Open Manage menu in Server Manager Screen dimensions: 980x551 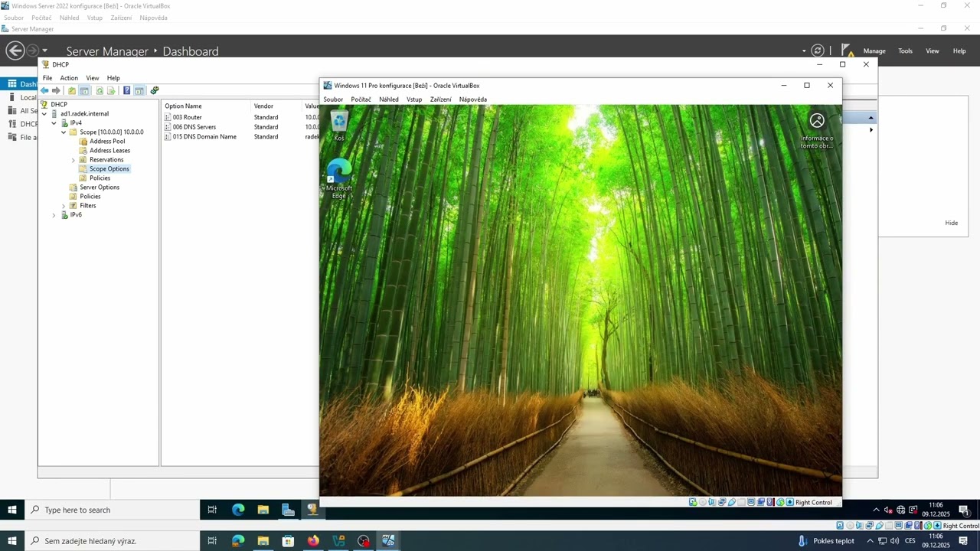(874, 51)
